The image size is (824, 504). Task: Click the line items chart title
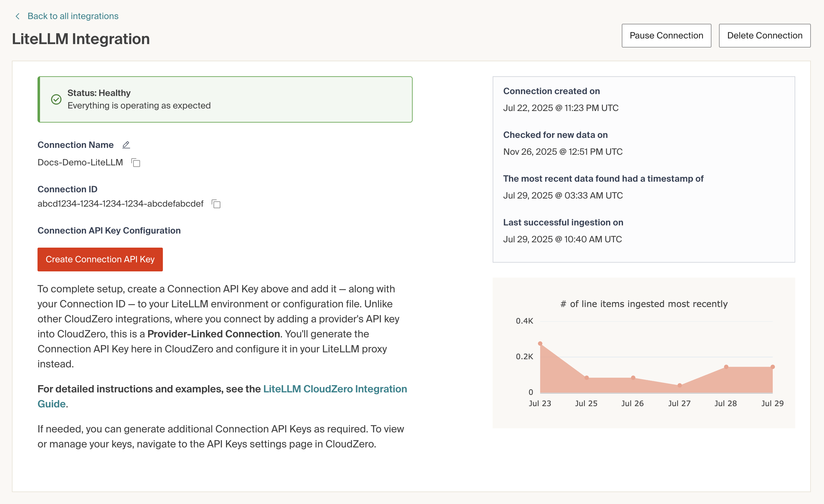coord(644,304)
